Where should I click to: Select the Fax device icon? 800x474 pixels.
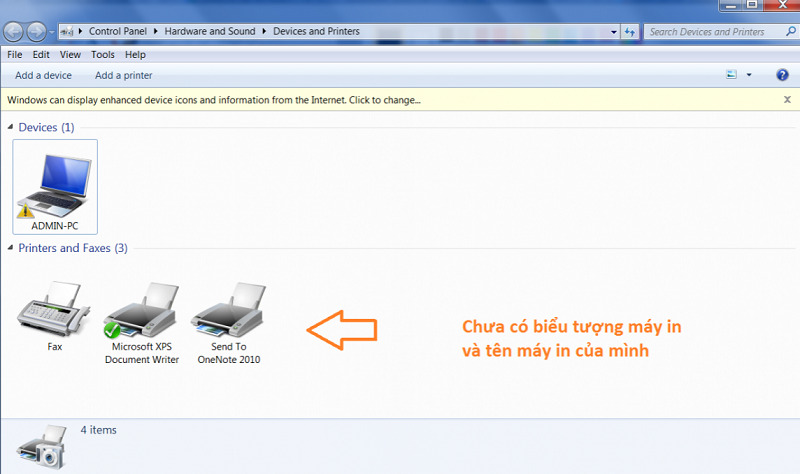[x=55, y=311]
